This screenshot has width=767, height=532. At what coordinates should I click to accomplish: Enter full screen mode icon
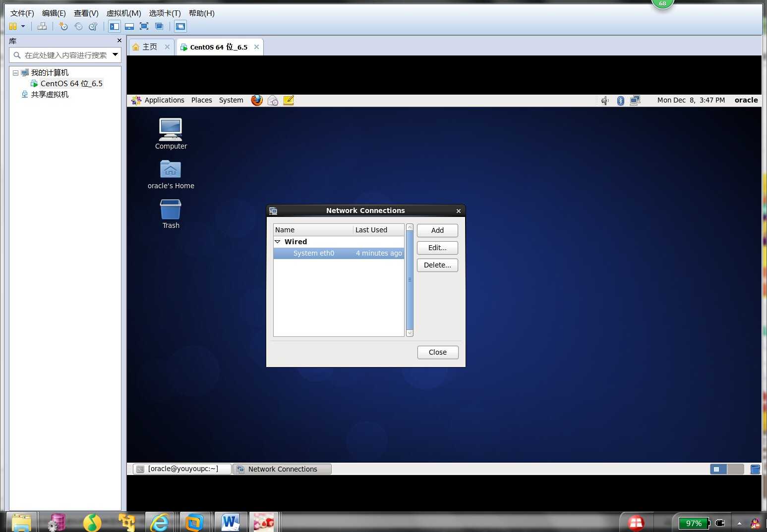point(144,26)
